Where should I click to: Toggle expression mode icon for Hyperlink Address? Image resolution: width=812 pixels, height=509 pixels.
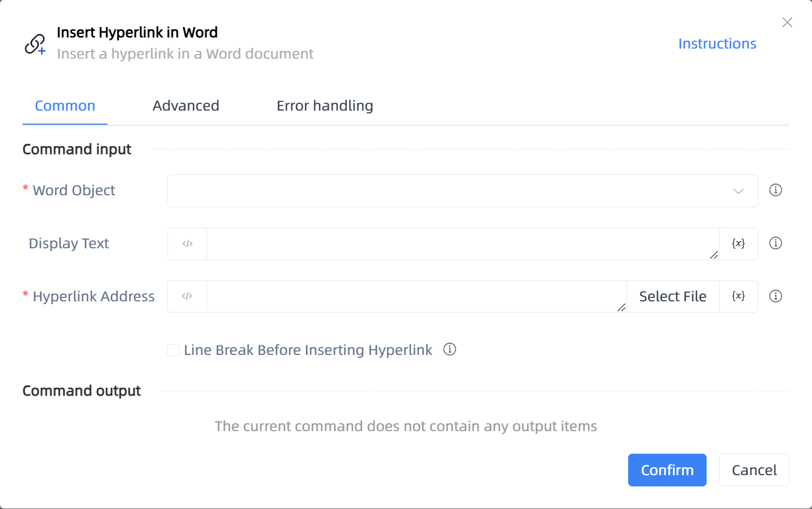[187, 296]
